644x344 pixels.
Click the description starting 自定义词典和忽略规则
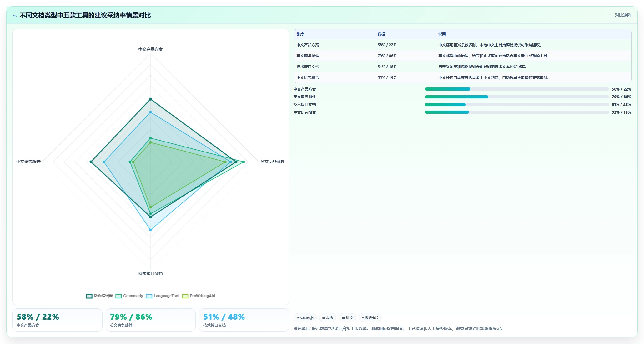coord(482,67)
